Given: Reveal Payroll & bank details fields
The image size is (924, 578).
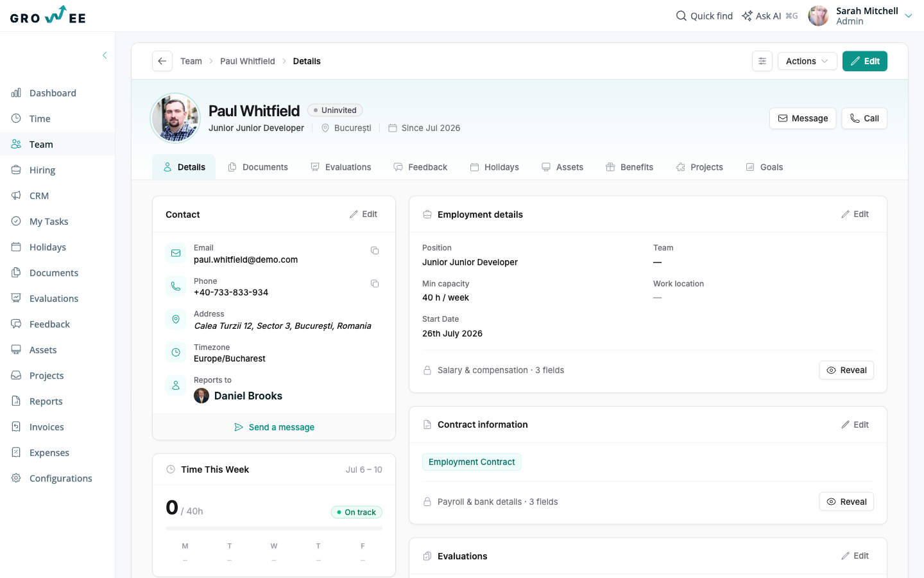Looking at the screenshot, I should click(846, 502).
